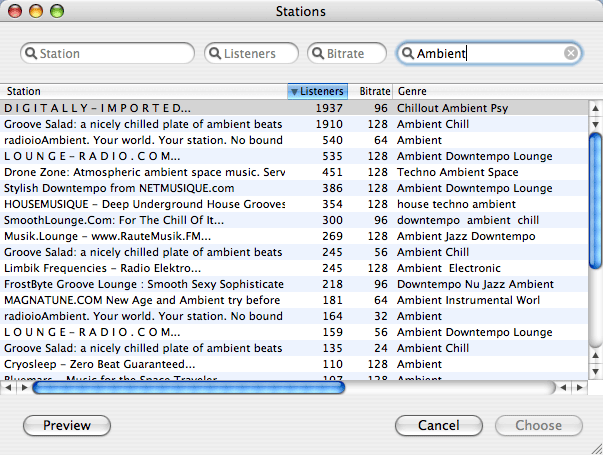The height and width of the screenshot is (455, 603).
Task: Reverse sort on Listeners column header
Action: (x=318, y=91)
